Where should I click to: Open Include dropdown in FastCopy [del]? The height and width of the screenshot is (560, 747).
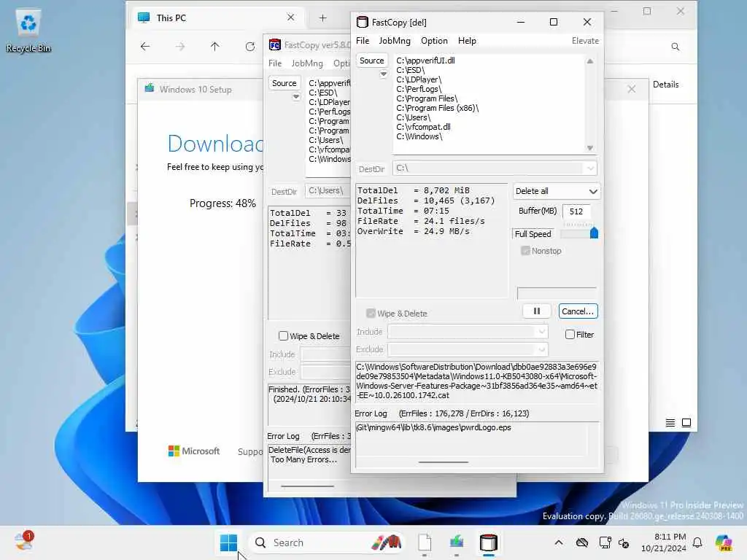click(542, 332)
